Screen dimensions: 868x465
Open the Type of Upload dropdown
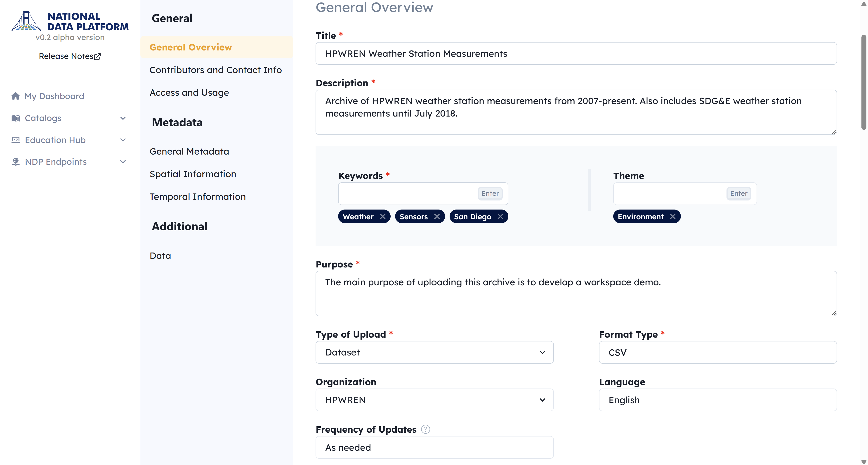click(x=434, y=352)
